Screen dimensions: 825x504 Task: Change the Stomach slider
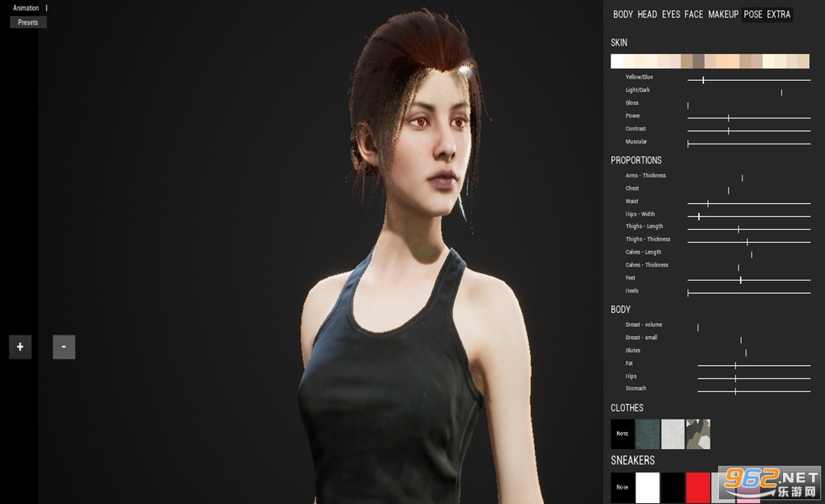coord(754,391)
